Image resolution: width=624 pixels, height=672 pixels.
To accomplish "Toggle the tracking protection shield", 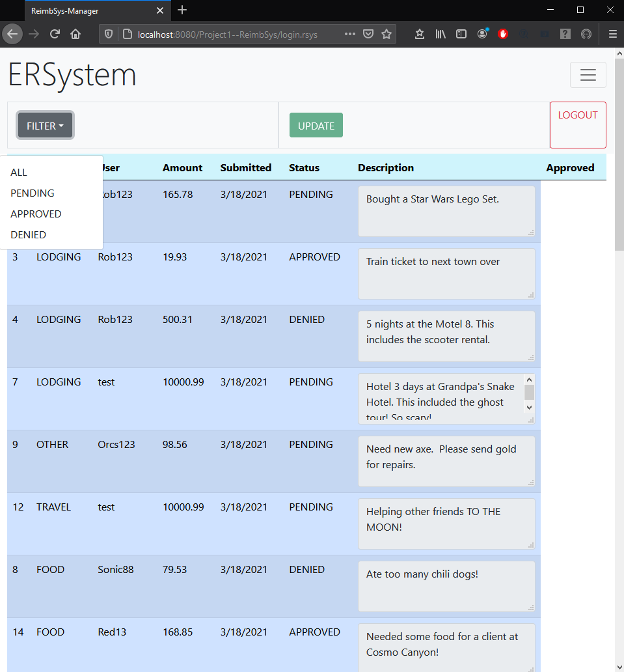I will pyautogui.click(x=109, y=33).
